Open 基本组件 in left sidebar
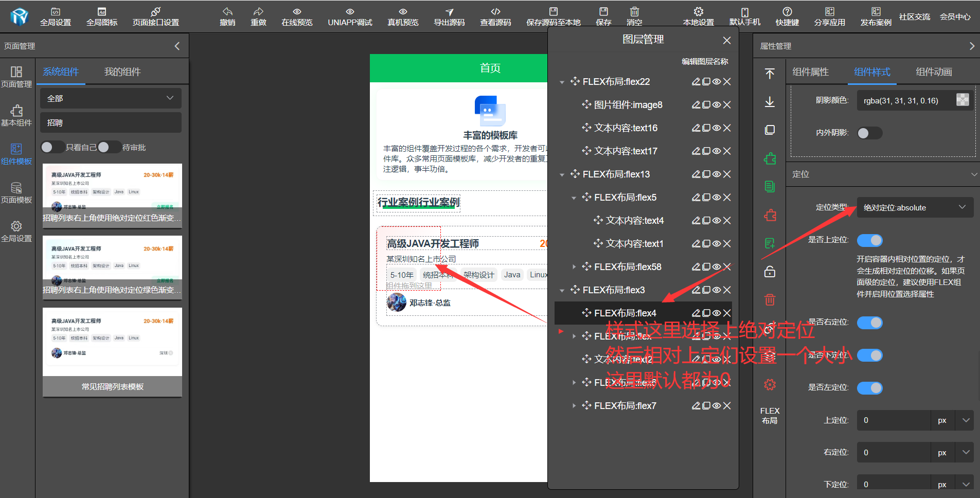Viewport: 980px width, 498px height. tap(16, 115)
